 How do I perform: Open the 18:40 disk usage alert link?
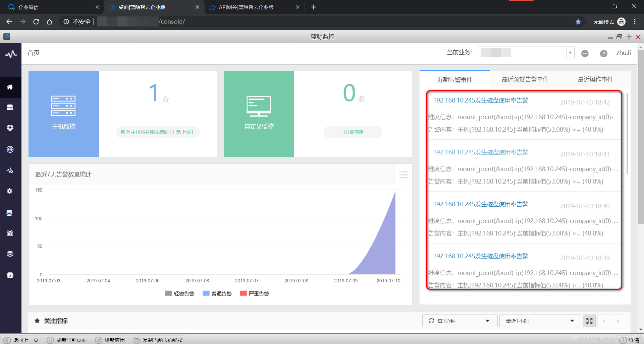[481, 204]
